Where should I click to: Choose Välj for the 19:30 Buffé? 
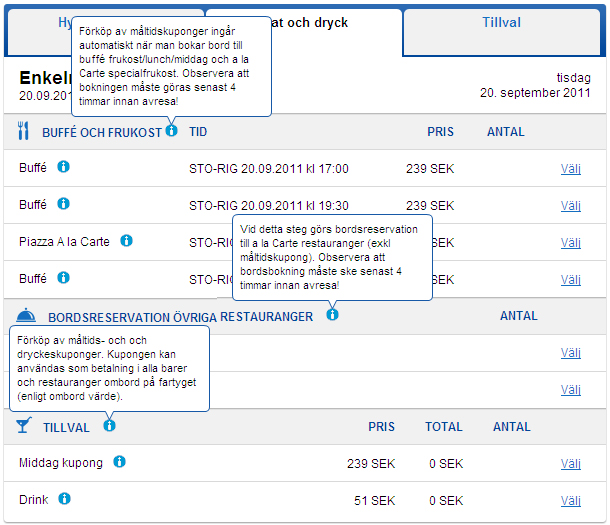pos(570,205)
